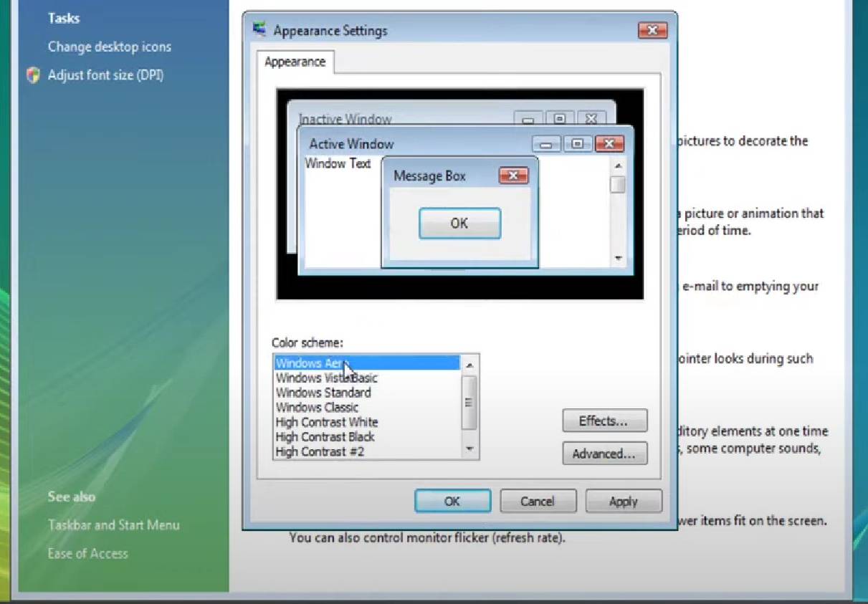Select High Contrast White scheme
The height and width of the screenshot is (604, 868).
(x=367, y=422)
